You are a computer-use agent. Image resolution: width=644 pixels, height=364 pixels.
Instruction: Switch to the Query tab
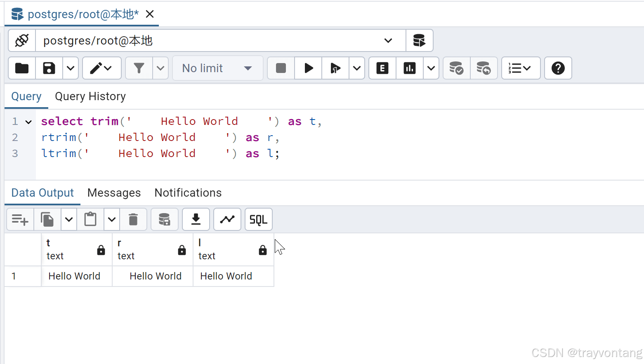26,96
